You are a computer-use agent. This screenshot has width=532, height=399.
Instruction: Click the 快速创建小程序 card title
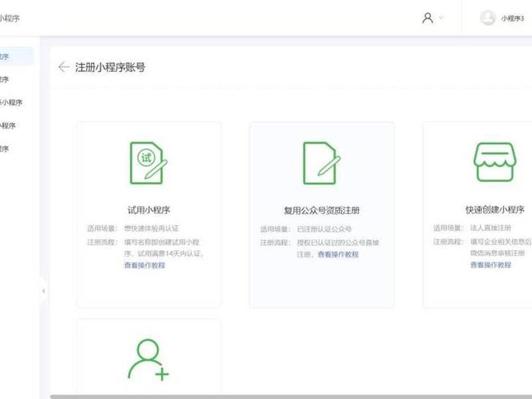pos(495,209)
